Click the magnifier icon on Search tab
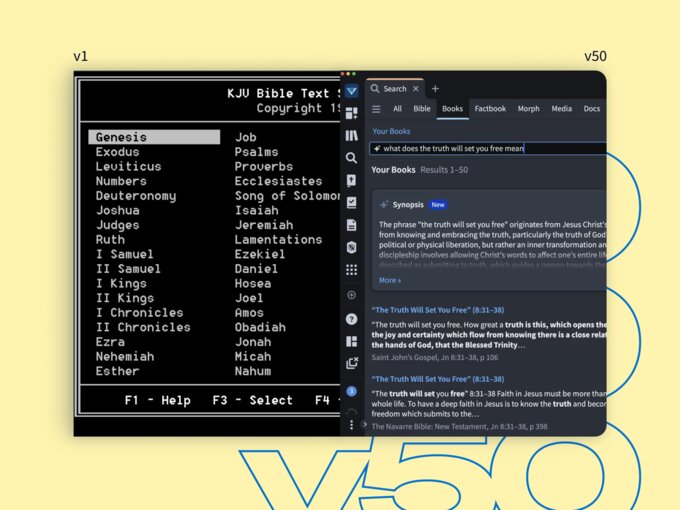Viewport: 680px width, 510px height. (375, 88)
